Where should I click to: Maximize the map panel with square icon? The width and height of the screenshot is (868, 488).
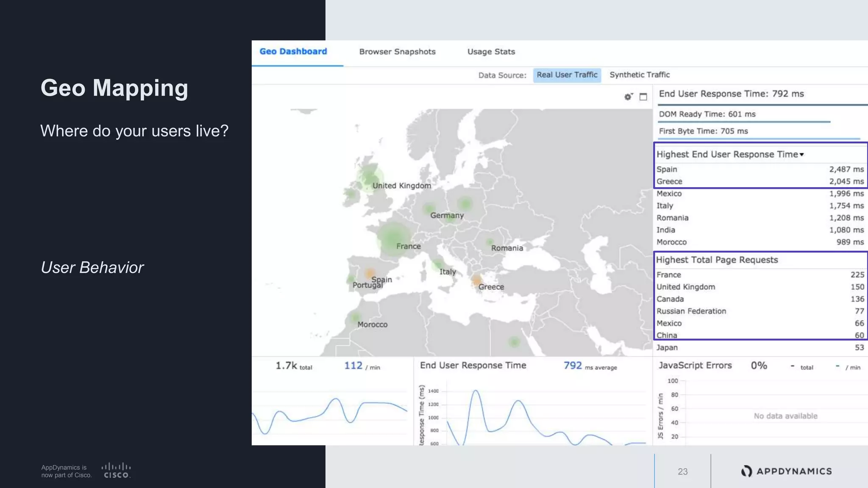(643, 97)
